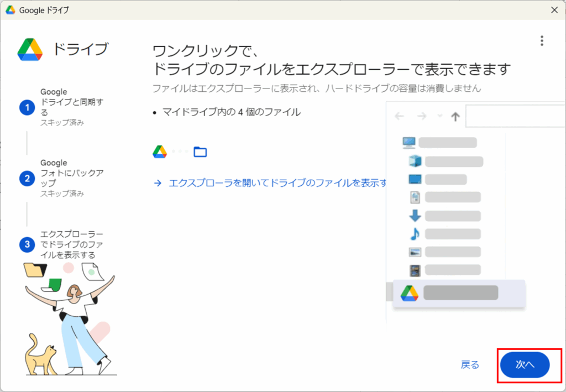The height and width of the screenshot is (392, 566).
Task: Click the small dropdown chevron in Explorer illustration
Action: (x=439, y=116)
